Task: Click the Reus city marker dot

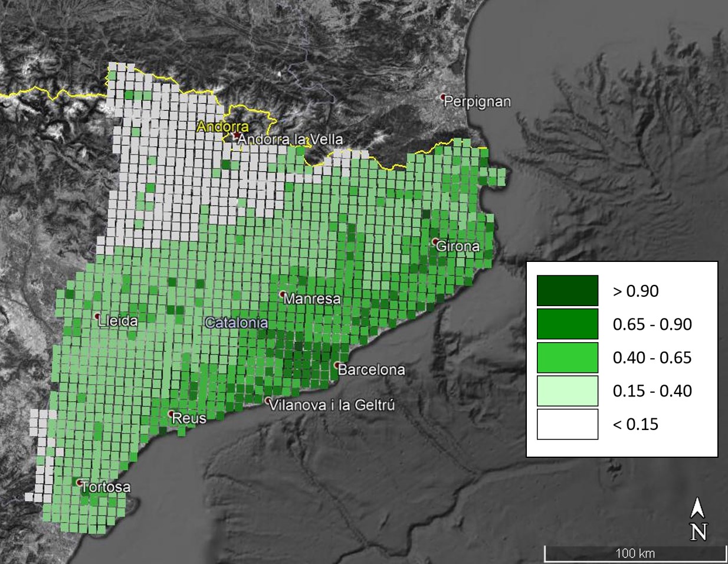Action: pyautogui.click(x=170, y=414)
